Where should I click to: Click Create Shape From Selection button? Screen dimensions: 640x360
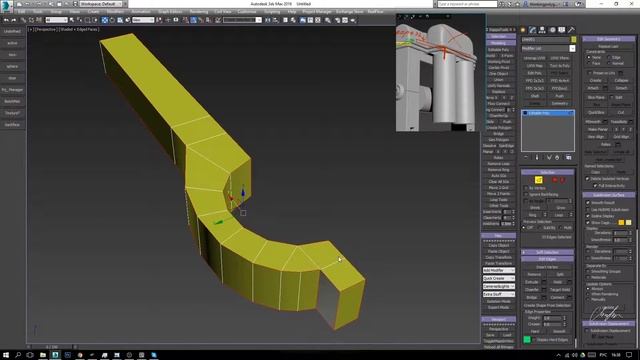tap(547, 305)
